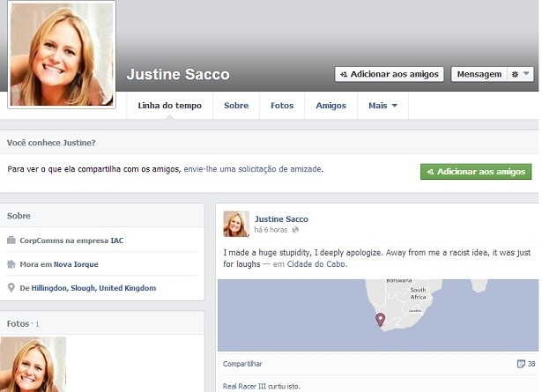
Task: Click the globe privacy icon next to post time
Action: 295,230
